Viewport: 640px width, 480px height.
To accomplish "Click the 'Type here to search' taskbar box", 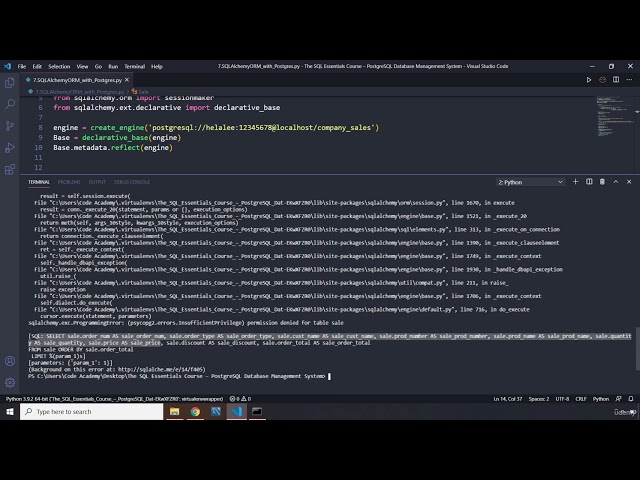I will [91, 412].
